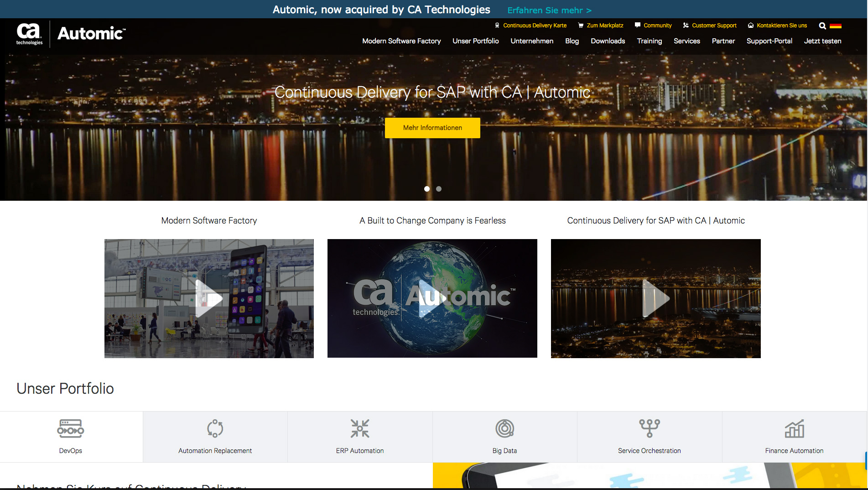Open Kontaktieren Sie uns link text
868x490 pixels.
[782, 26]
